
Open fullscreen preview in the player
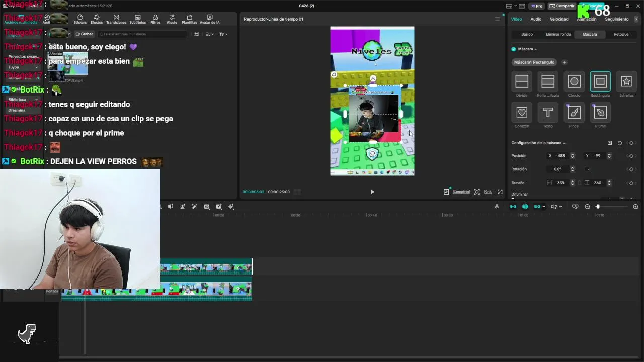(500, 192)
